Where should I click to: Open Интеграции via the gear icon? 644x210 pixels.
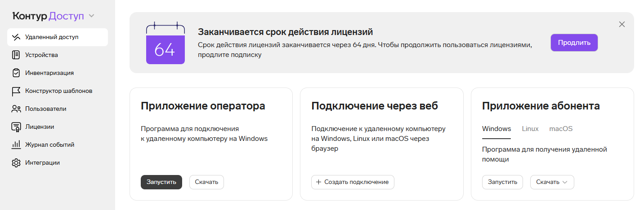pos(16,163)
